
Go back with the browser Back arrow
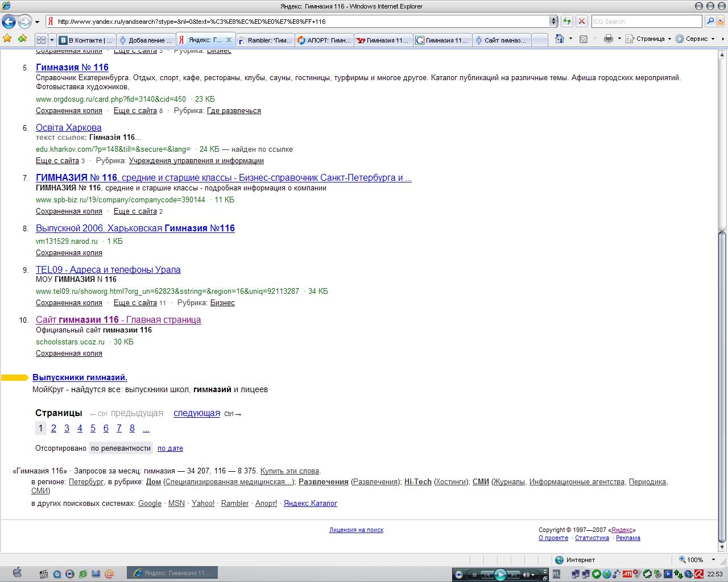[9, 22]
